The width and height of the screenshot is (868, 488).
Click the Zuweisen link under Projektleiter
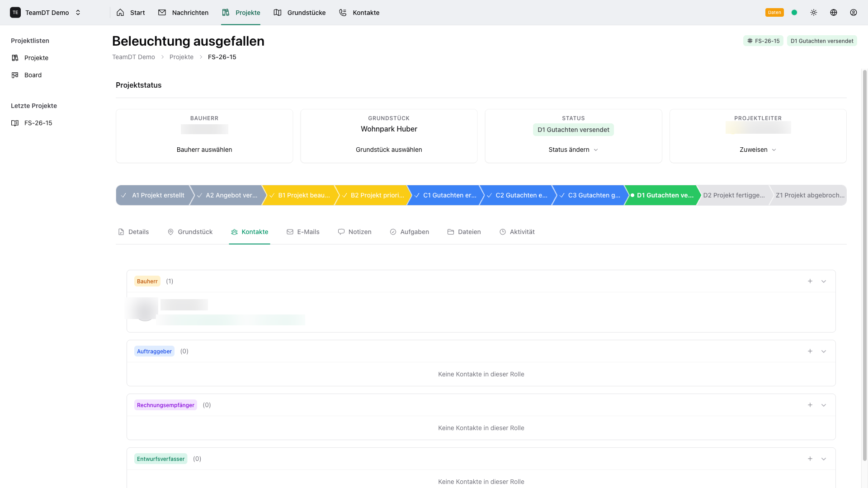click(757, 149)
